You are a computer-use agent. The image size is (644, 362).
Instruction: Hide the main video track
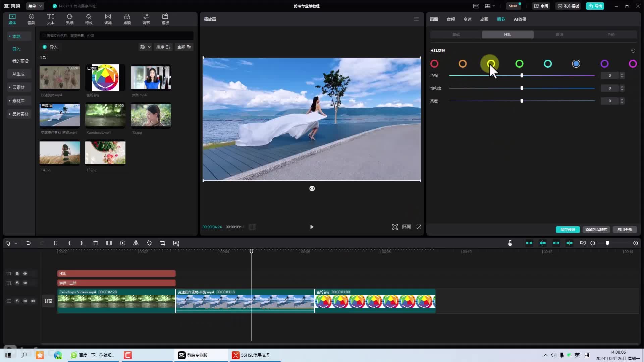[25, 301]
